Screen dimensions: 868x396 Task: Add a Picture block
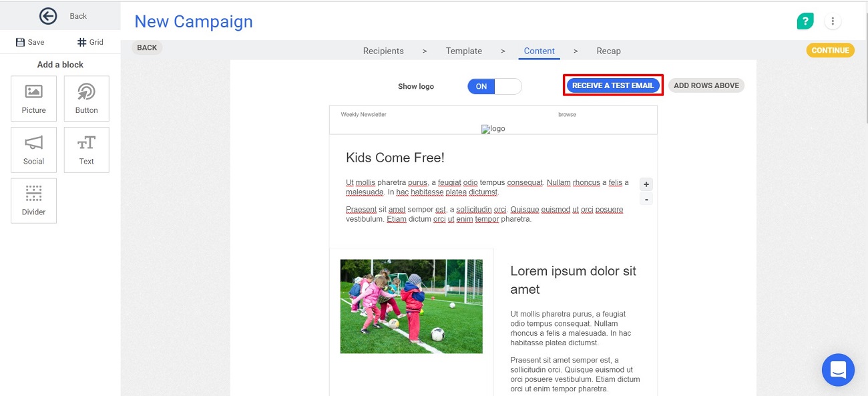33,98
